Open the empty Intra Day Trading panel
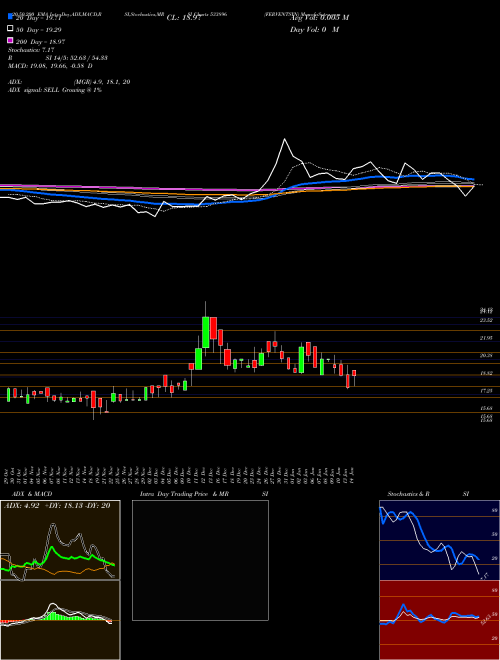 click(200, 560)
